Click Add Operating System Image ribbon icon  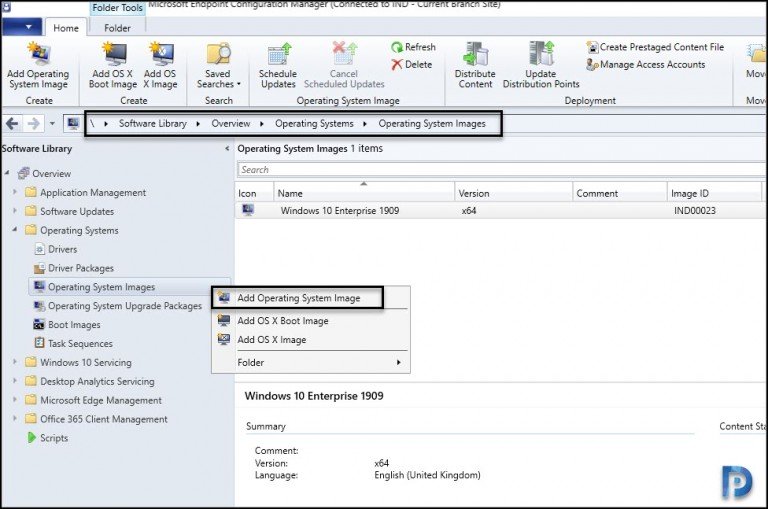coord(38,66)
